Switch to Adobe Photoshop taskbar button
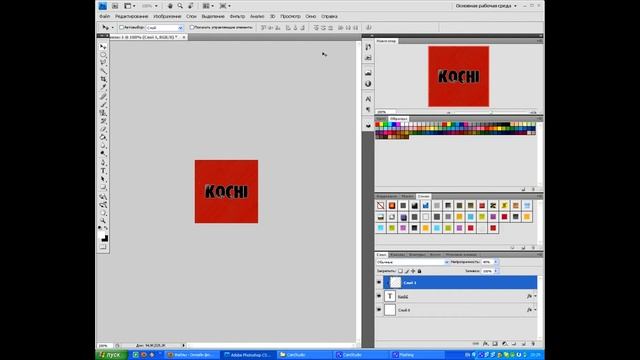Screen dimensions: 640x360 [248, 355]
